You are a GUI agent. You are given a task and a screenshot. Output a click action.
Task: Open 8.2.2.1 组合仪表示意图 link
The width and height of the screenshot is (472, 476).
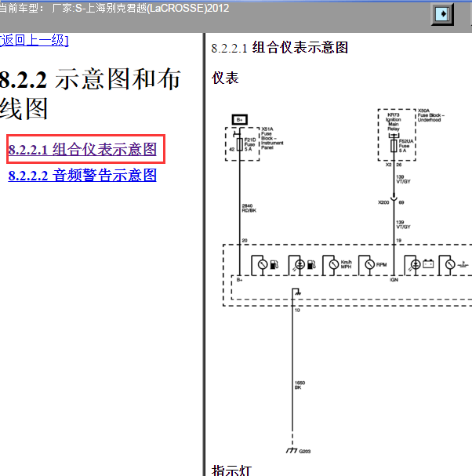[82, 149]
